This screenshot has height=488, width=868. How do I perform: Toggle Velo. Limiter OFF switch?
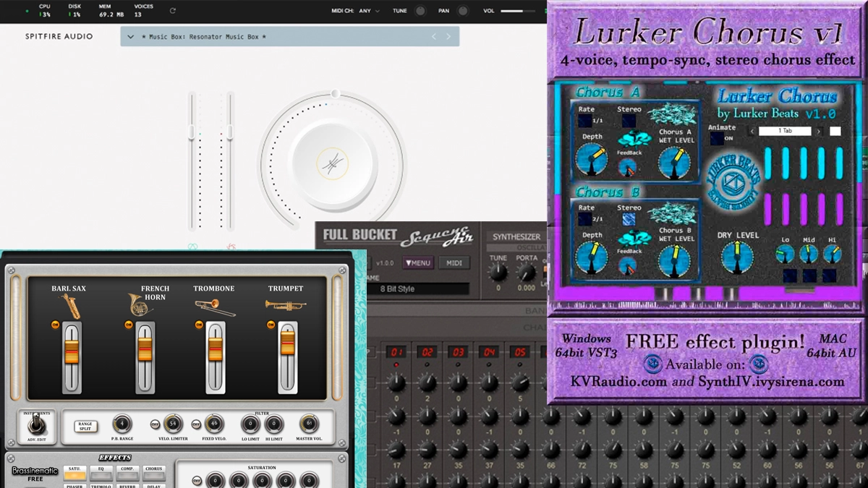155,424
